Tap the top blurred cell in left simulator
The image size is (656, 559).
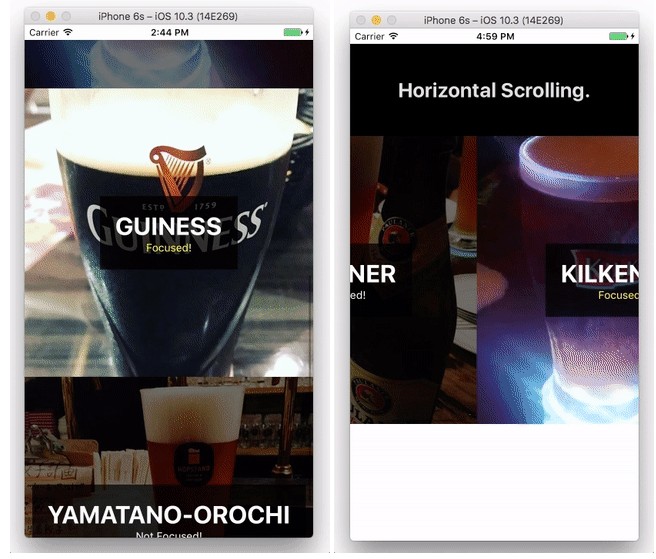tap(169, 64)
